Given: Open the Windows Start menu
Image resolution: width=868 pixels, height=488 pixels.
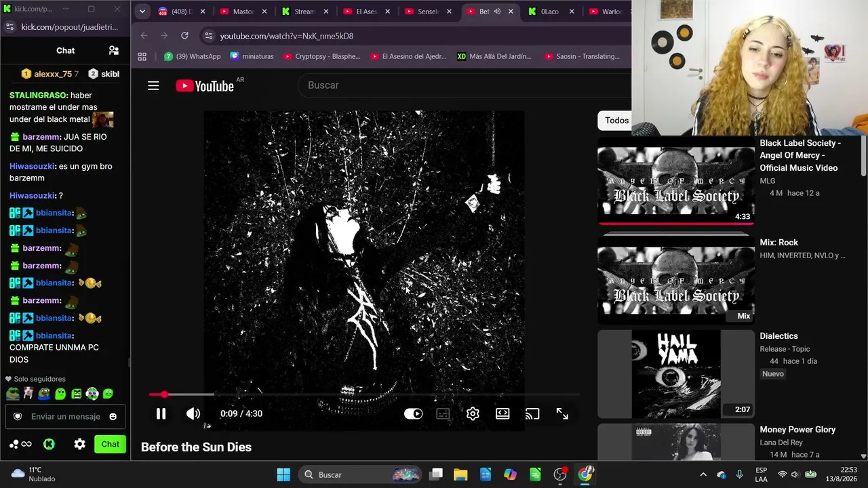Looking at the screenshot, I should pos(283,474).
